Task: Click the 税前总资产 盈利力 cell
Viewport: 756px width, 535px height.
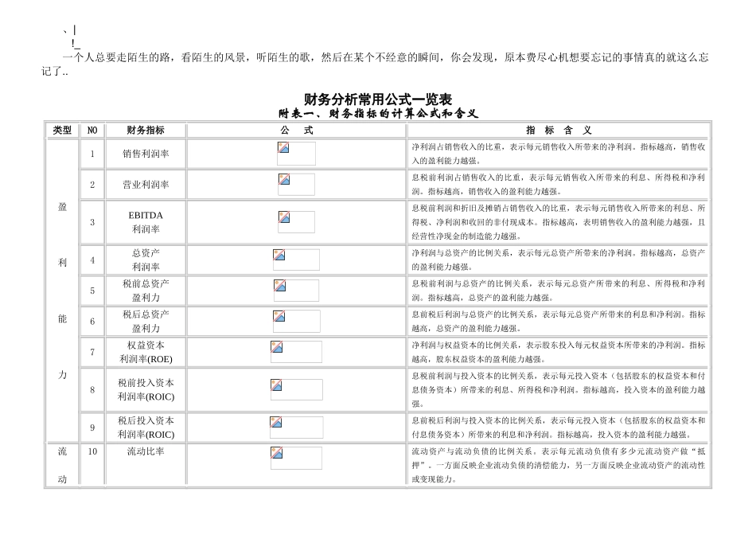Action: pos(146,291)
